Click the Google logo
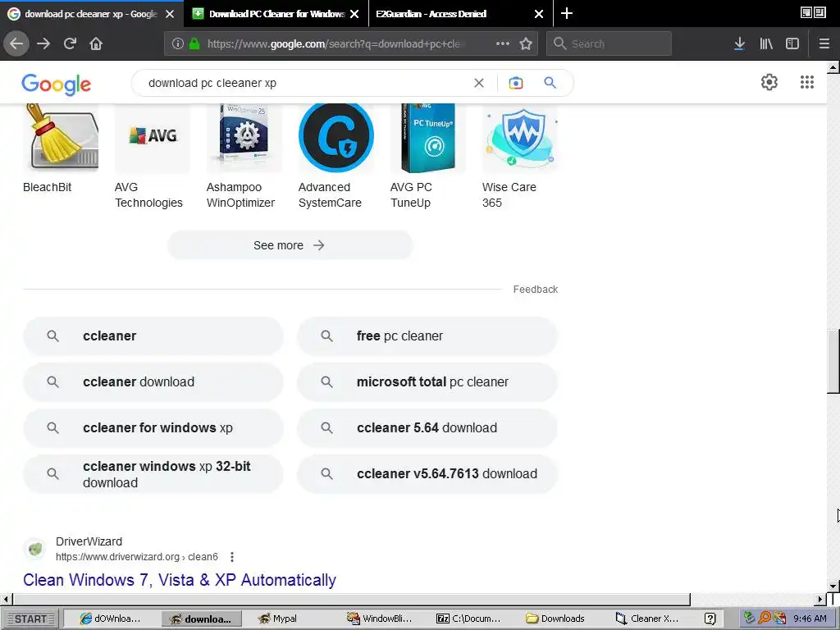 pyautogui.click(x=57, y=84)
